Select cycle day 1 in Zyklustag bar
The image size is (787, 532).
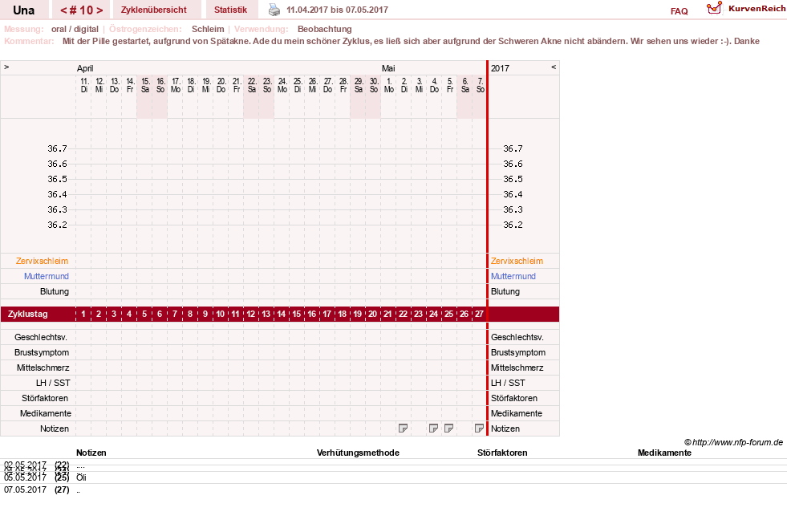[x=83, y=314]
